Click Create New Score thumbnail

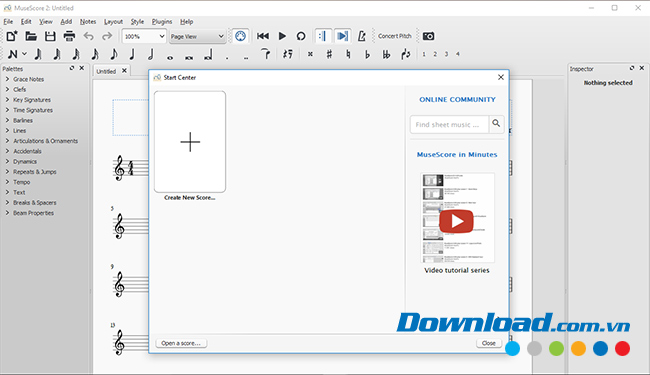tap(190, 142)
